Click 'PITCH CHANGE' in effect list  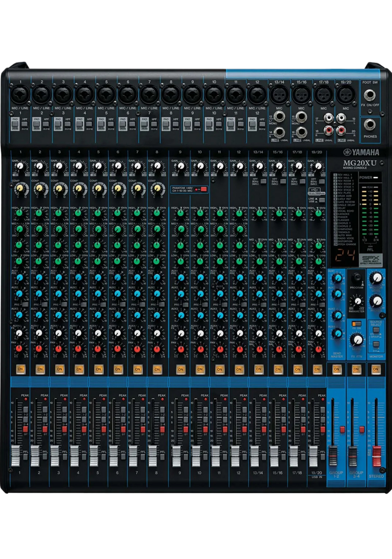(x=347, y=244)
